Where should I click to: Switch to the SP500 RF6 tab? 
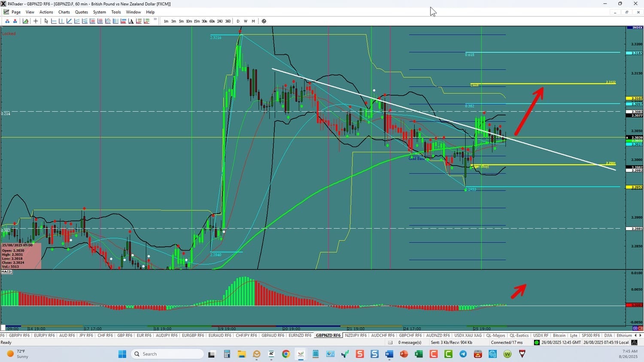(591, 335)
